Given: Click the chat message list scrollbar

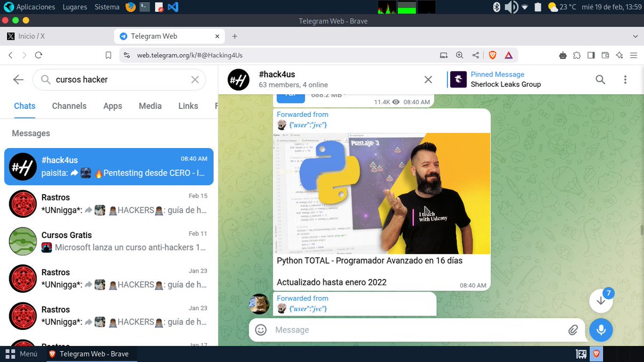Looking at the screenshot, I should pyautogui.click(x=642, y=230).
